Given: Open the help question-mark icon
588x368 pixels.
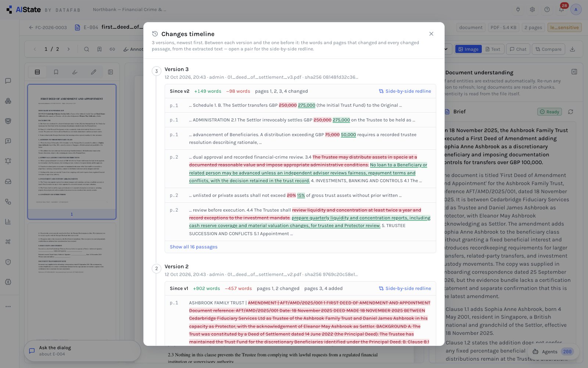Looking at the screenshot, I should [547, 10].
